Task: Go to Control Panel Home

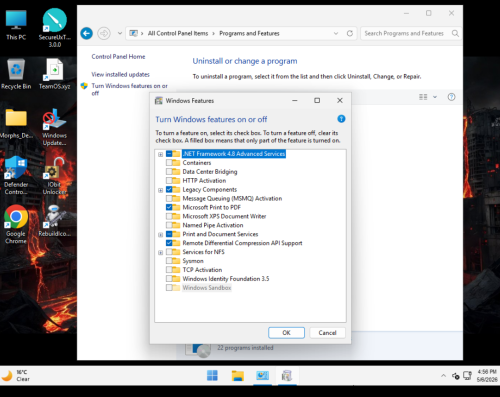Action: click(x=118, y=57)
